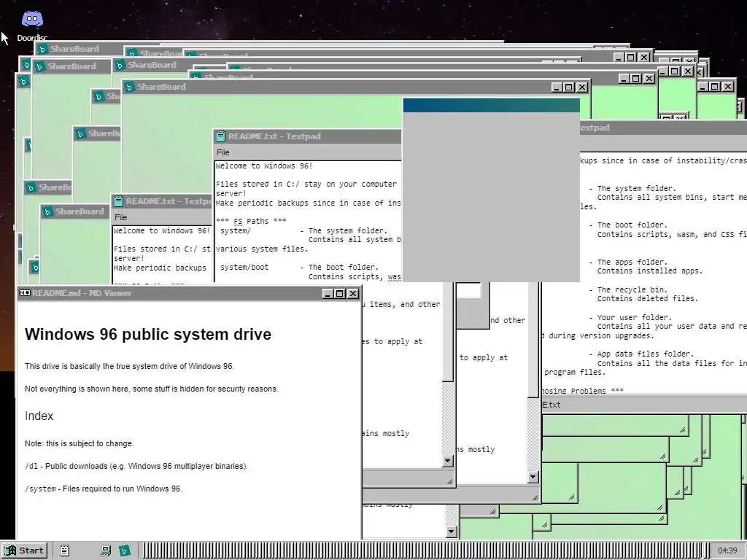Click the MD Viewer markdown title icon
Image resolution: width=747 pixels, height=560 pixels.
[x=24, y=293]
